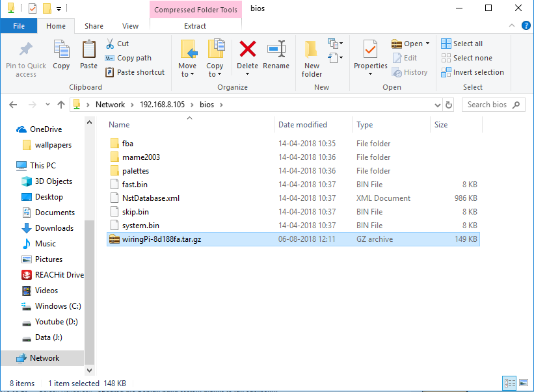Expand the Open dropdown arrow
The height and width of the screenshot is (392, 534).
pos(428,44)
